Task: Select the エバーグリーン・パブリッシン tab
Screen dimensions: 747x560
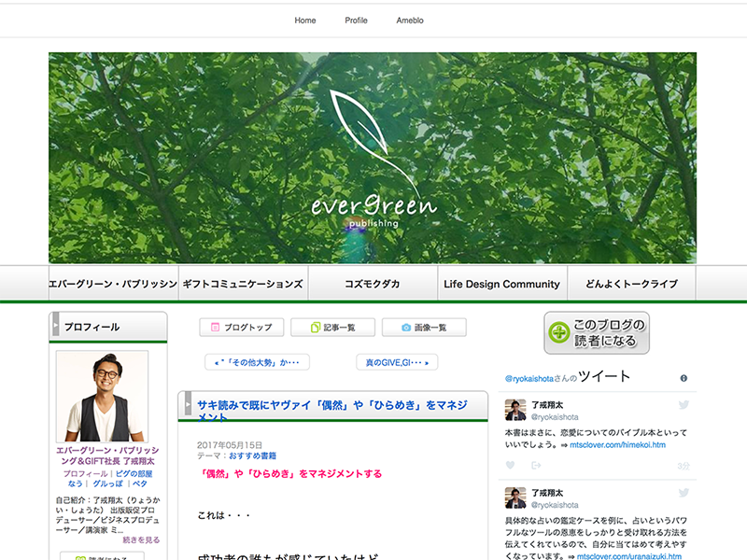Action: [113, 284]
